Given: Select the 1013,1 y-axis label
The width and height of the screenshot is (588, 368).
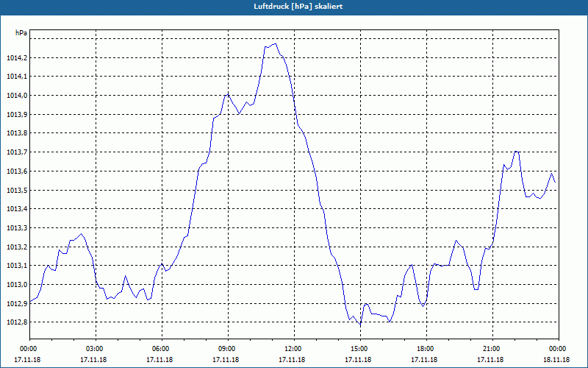Looking at the screenshot, I should 17,266.
